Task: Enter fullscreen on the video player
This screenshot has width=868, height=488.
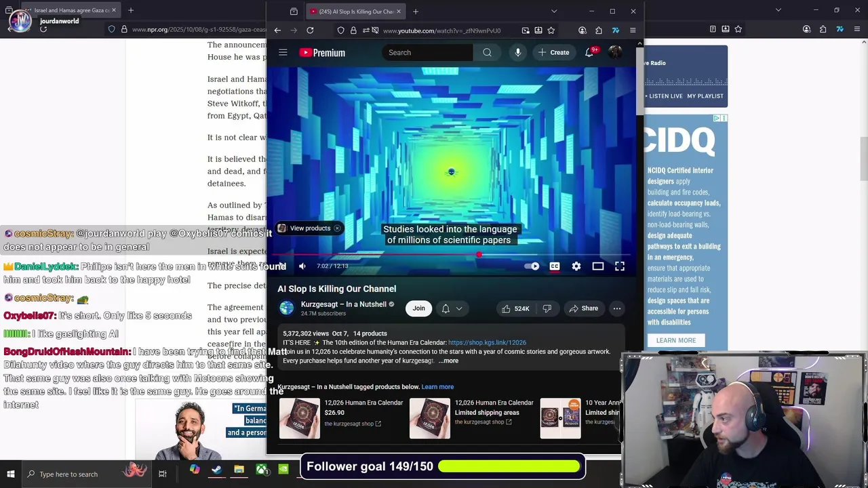Action: tap(620, 266)
